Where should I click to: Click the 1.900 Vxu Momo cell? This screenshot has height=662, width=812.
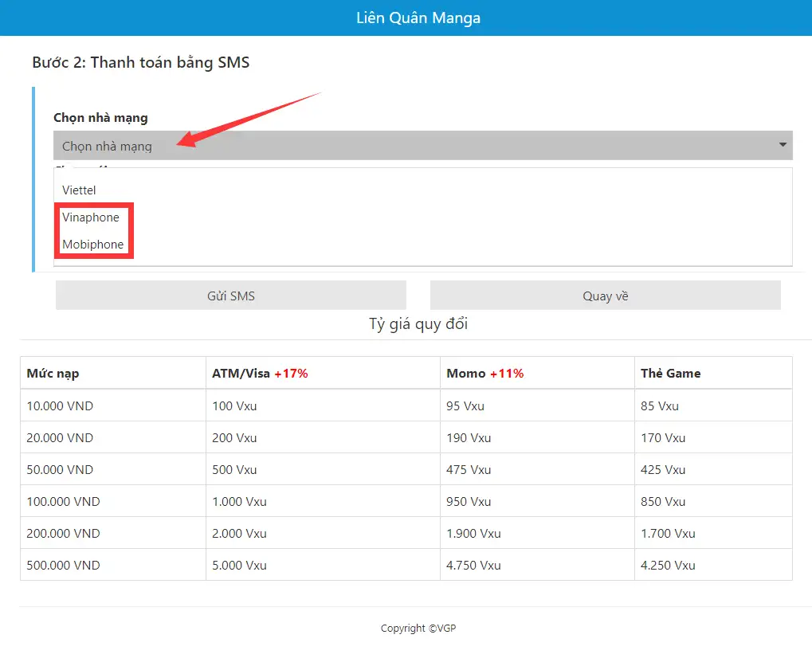[x=538, y=533]
